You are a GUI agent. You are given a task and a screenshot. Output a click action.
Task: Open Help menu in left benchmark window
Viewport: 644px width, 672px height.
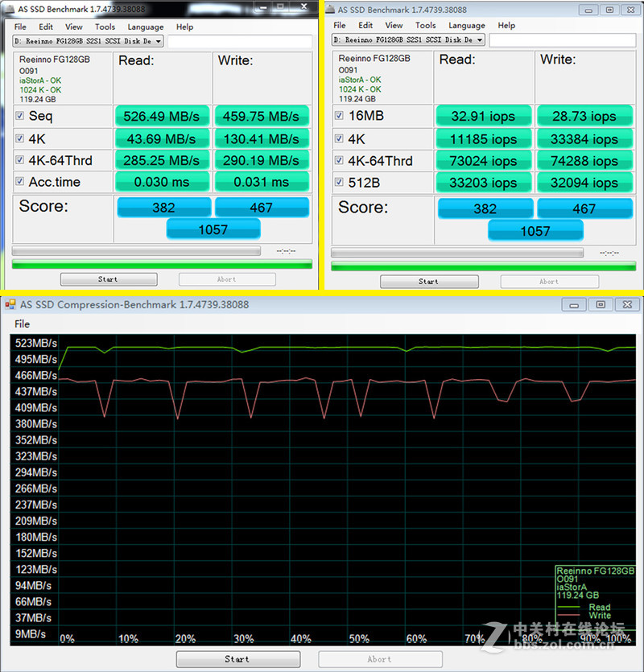[185, 27]
